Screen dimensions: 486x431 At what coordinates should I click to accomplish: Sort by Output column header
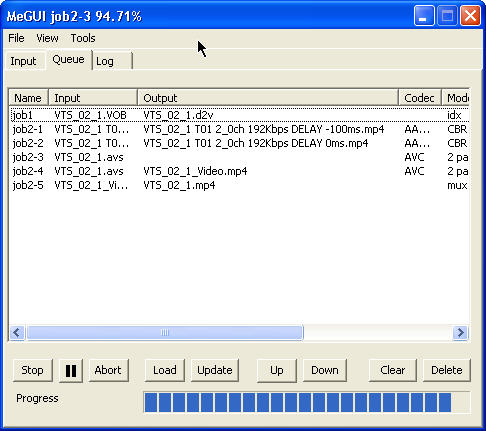268,98
